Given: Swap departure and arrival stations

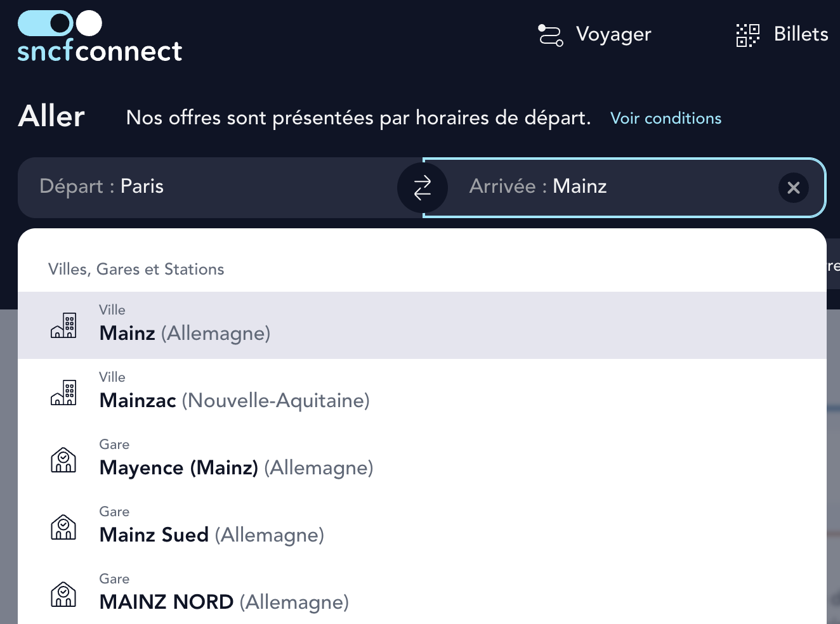Looking at the screenshot, I should click(x=423, y=188).
